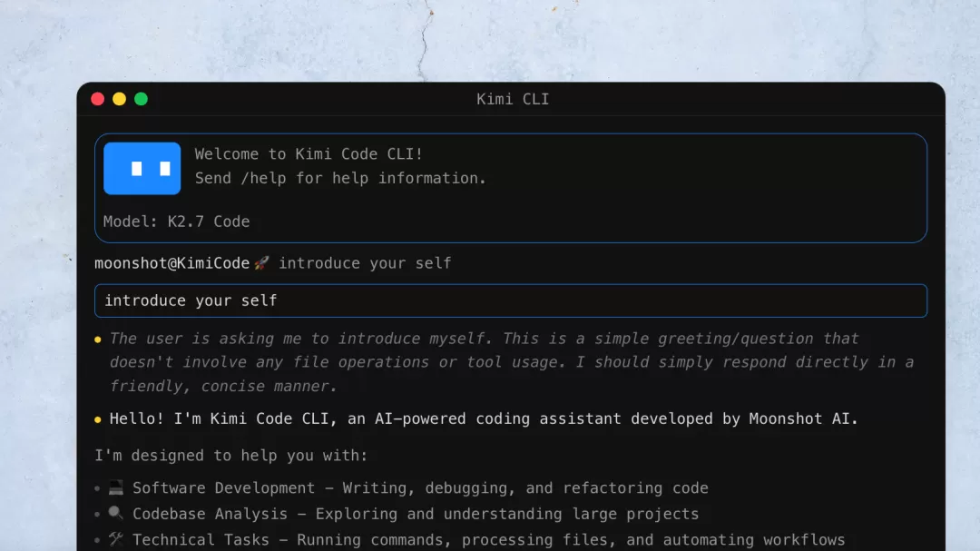Click the tools icon beside Technical Tasks
980x551 pixels.
[115, 539]
